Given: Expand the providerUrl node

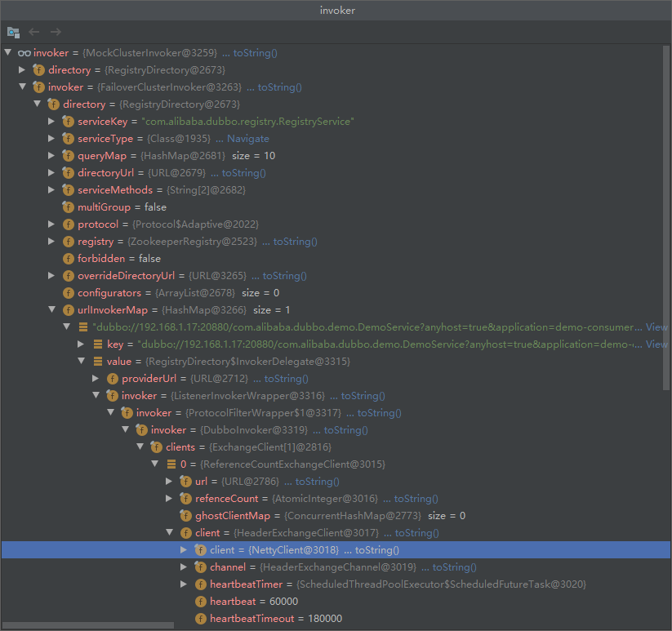Looking at the screenshot, I should coord(96,378).
